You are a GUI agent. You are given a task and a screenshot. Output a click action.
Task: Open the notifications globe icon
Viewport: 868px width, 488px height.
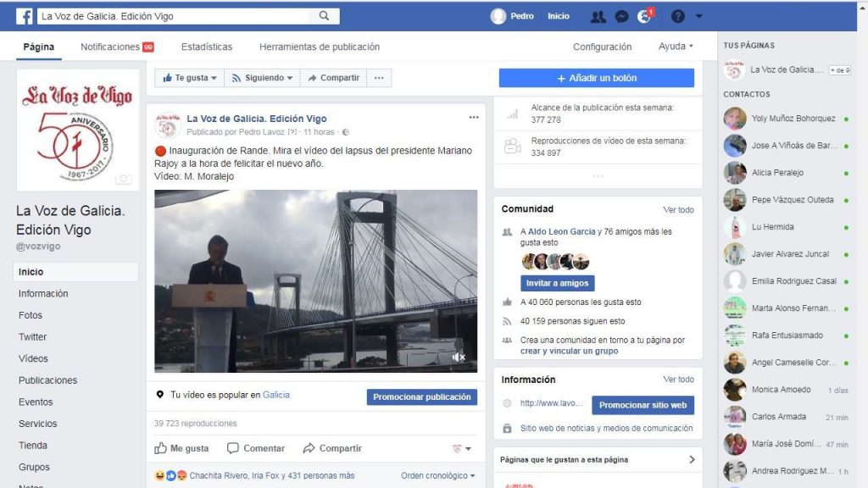(644, 16)
